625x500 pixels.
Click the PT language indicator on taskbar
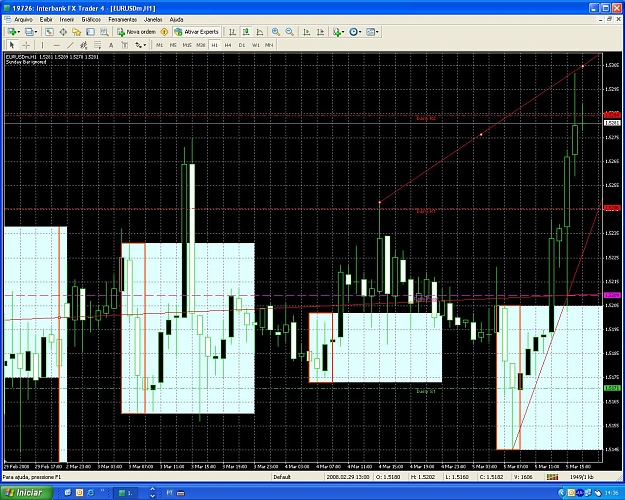click(x=169, y=493)
